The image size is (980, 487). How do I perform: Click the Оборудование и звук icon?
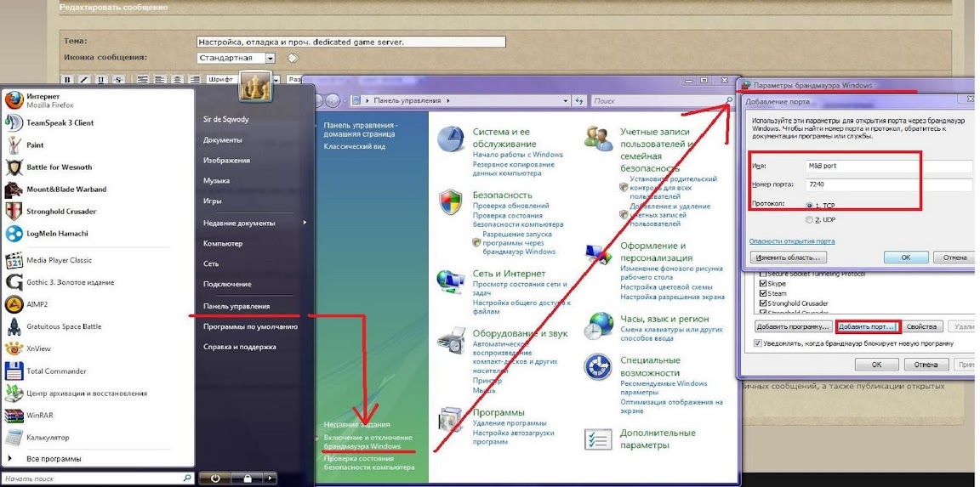(451, 340)
